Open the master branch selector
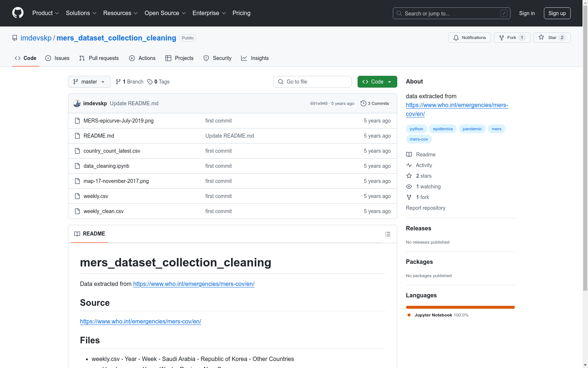This screenshot has width=588, height=368. [89, 82]
